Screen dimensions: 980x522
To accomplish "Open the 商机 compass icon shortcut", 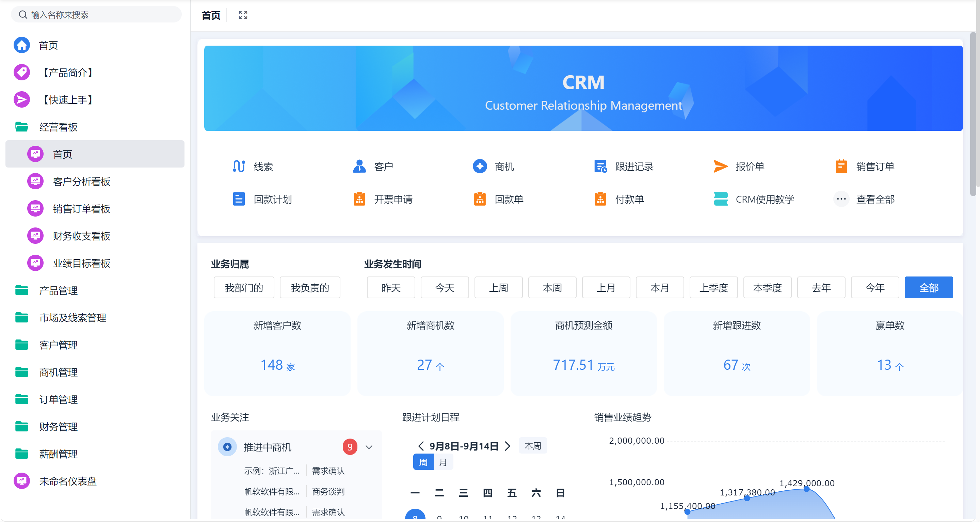I will (479, 166).
